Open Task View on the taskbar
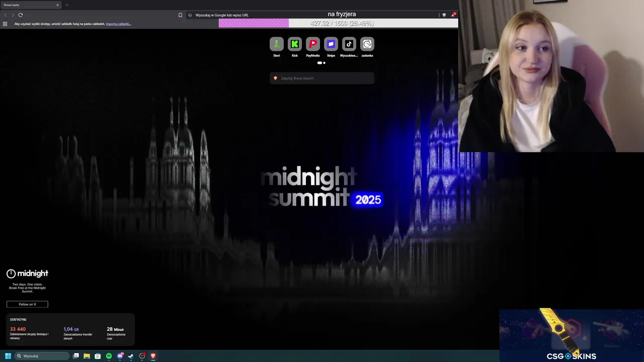 tap(76, 356)
